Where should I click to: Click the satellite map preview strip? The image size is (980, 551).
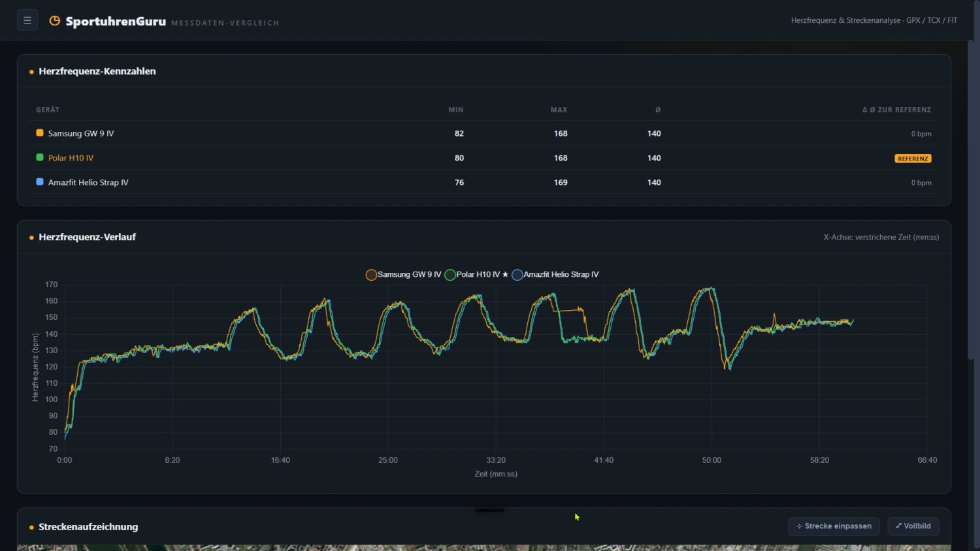(x=483, y=548)
